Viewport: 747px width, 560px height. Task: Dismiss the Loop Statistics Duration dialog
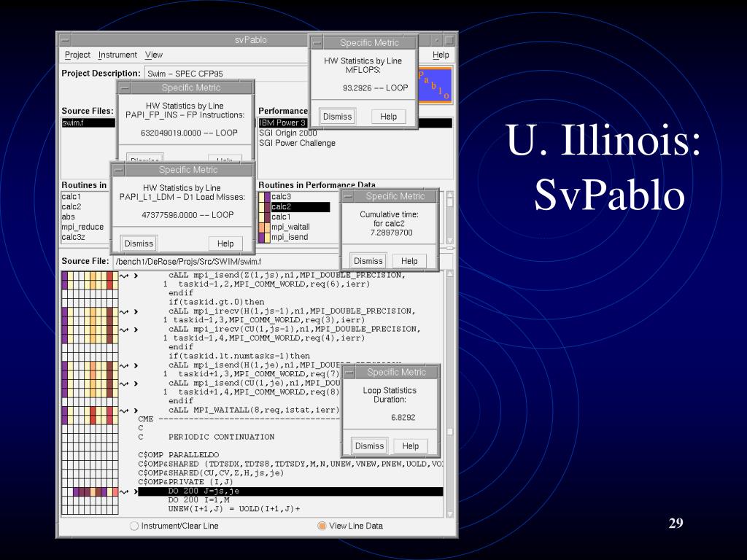click(x=369, y=446)
